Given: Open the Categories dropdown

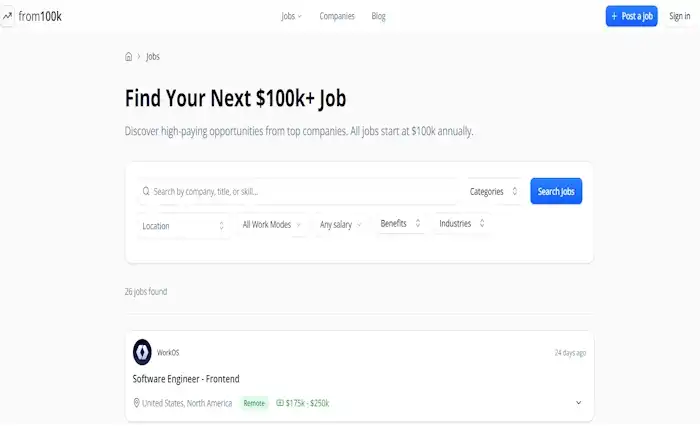Looking at the screenshot, I should 493,192.
